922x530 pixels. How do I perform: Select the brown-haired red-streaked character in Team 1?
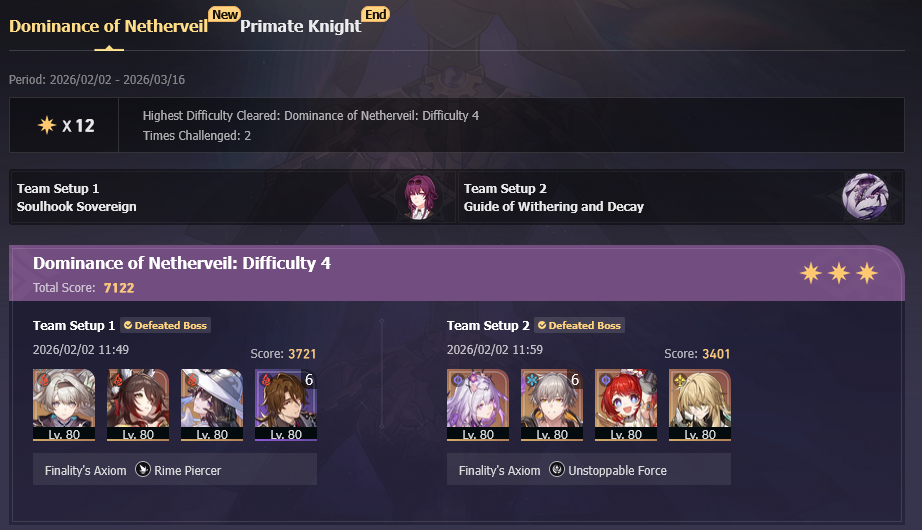(138, 405)
